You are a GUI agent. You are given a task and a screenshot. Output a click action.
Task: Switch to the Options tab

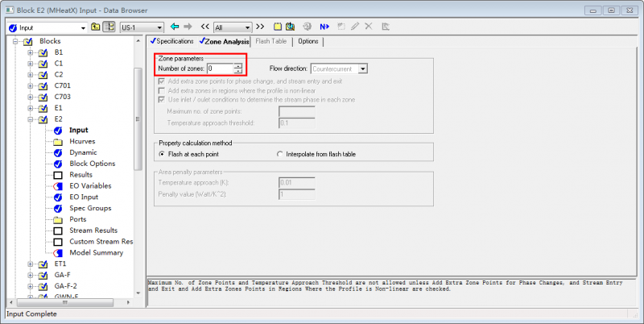(308, 41)
